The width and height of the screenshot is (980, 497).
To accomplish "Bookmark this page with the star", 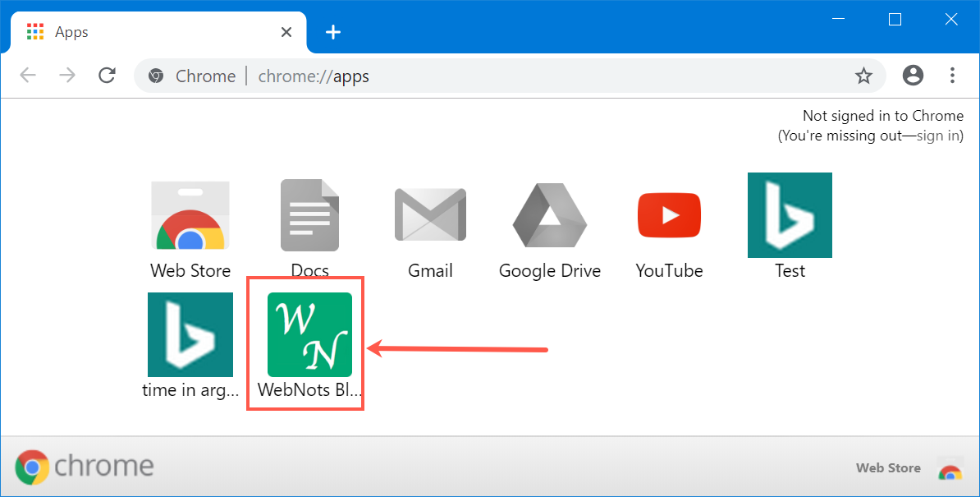I will [863, 75].
